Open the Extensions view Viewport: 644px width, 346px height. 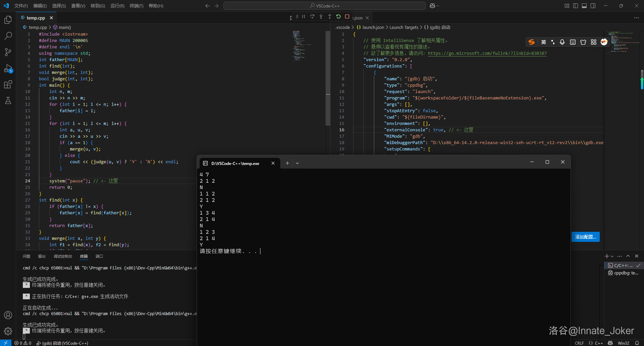tap(8, 84)
